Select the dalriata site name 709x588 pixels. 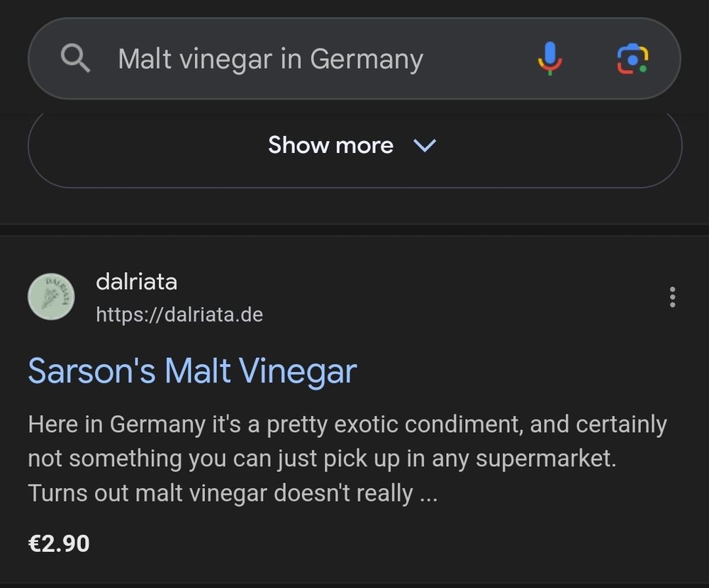(x=136, y=282)
